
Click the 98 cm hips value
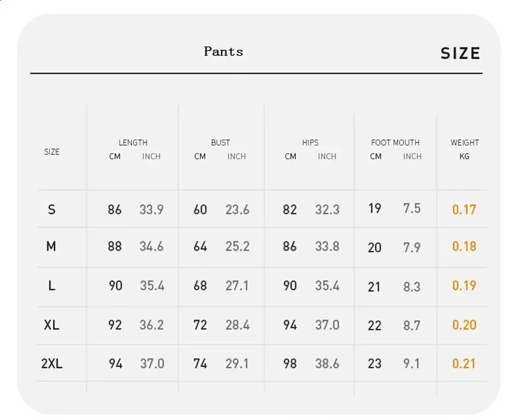tap(290, 364)
